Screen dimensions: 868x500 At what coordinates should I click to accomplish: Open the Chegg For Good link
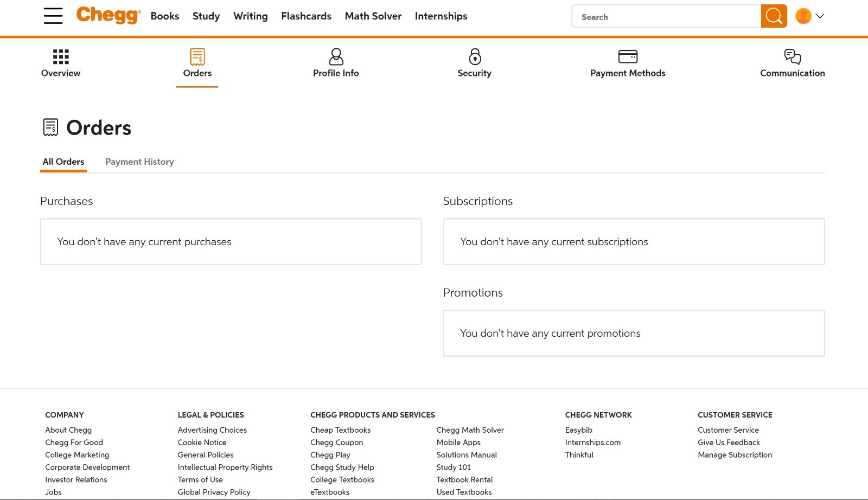point(74,443)
